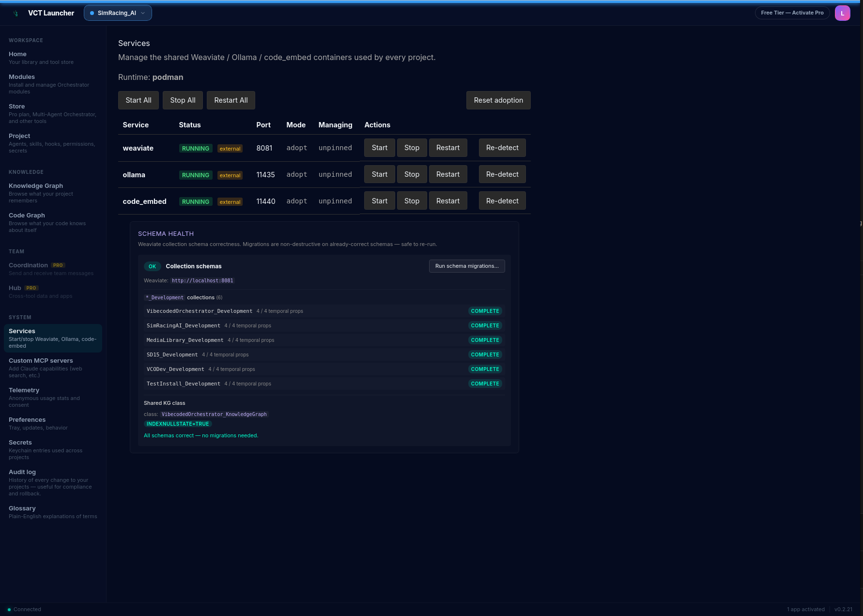Click '1 app activated' status text
This screenshot has height=616, width=863.
pyautogui.click(x=806, y=610)
